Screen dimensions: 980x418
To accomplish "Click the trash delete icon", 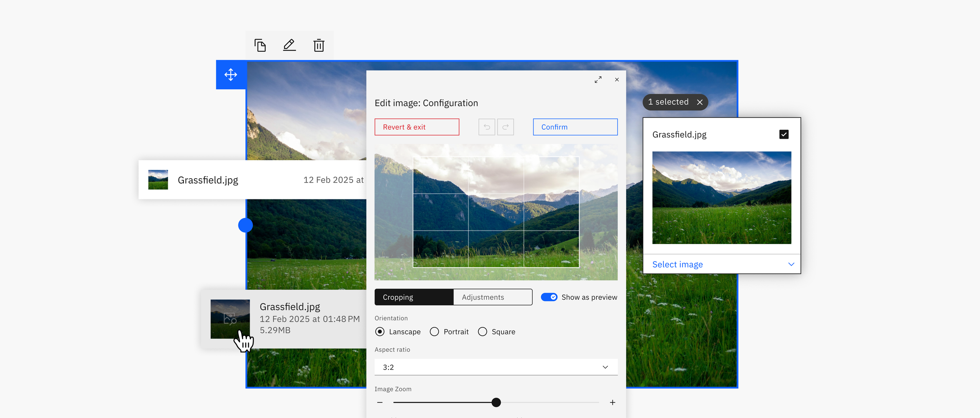I will coord(319,45).
